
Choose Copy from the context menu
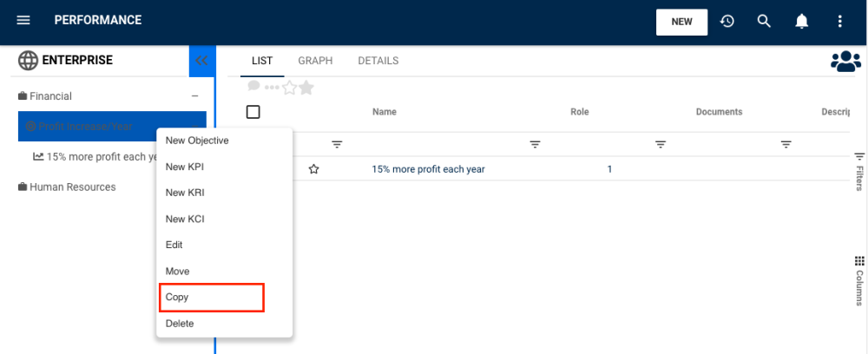pos(211,297)
